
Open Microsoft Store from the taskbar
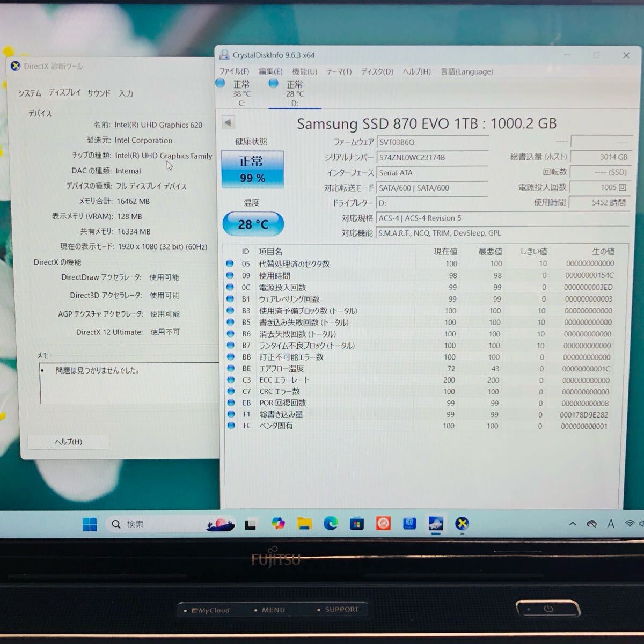click(357, 524)
